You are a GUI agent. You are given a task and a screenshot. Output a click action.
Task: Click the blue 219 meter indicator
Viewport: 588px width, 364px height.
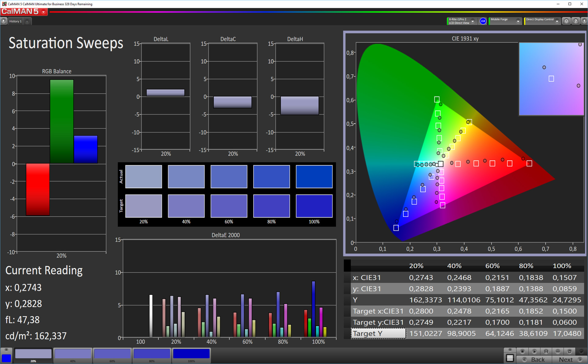(x=483, y=21)
